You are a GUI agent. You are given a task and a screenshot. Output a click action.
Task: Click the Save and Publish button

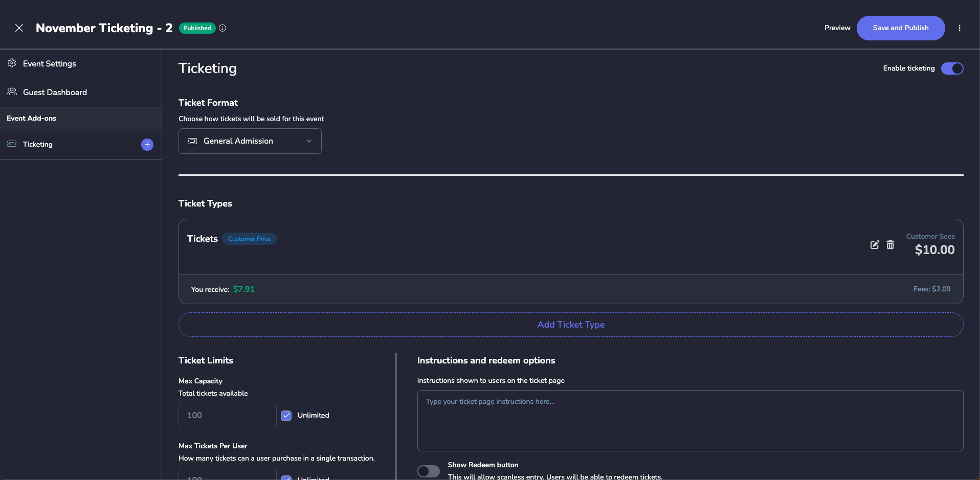tap(901, 28)
